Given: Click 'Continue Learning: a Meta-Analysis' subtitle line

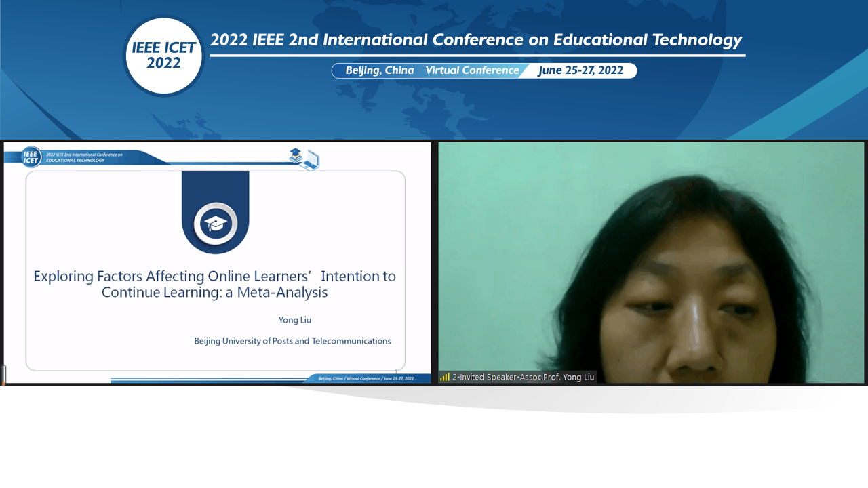Looking at the screenshot, I should click(x=214, y=293).
